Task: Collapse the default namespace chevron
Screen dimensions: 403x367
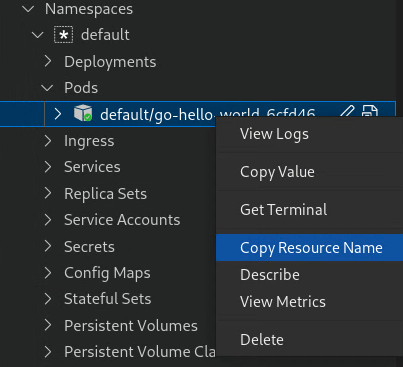Action: pyautogui.click(x=38, y=35)
